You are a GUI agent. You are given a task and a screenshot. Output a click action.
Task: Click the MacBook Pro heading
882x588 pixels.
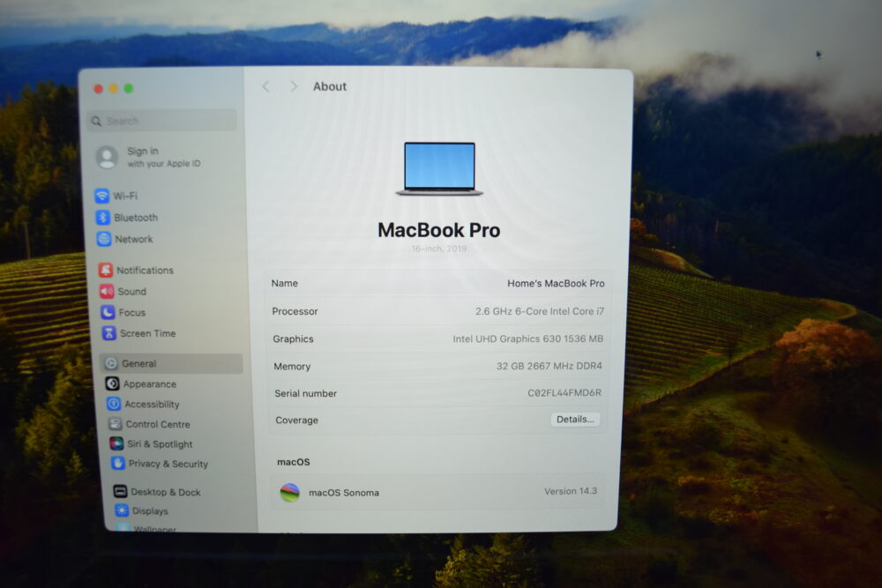tap(438, 230)
